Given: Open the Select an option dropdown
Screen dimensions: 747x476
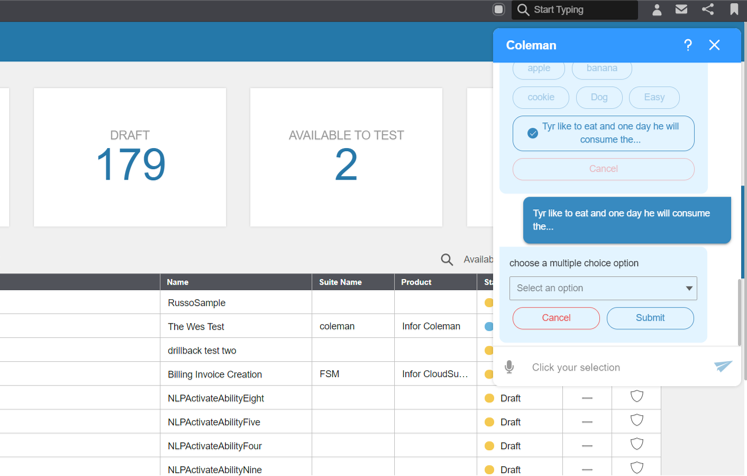Looking at the screenshot, I should (603, 288).
